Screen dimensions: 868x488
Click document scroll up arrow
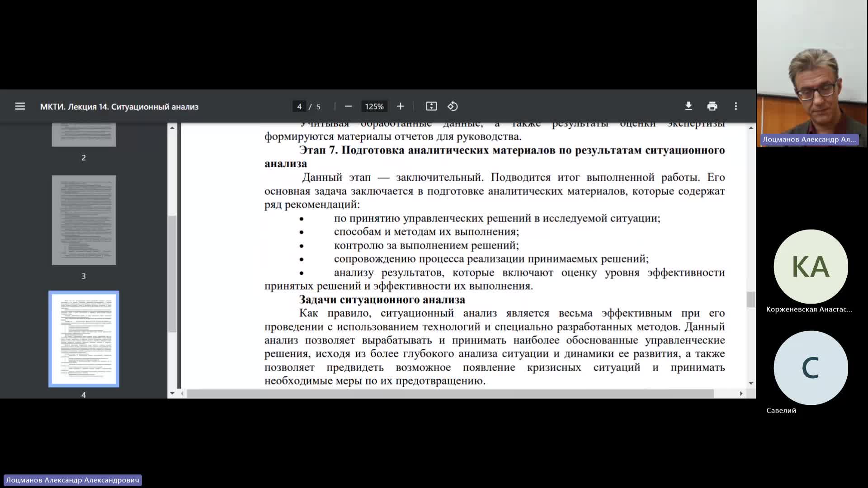pos(751,128)
